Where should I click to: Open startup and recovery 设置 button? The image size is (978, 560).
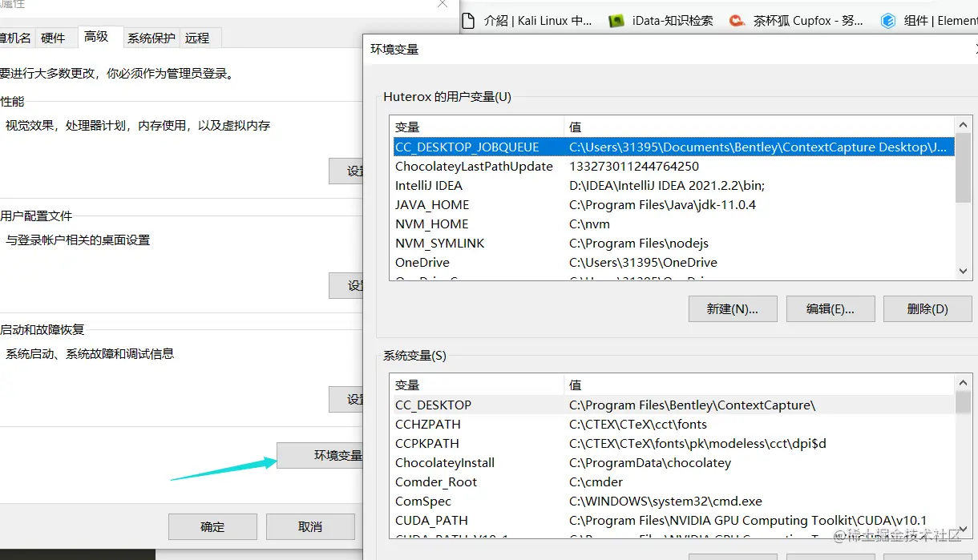tap(347, 399)
